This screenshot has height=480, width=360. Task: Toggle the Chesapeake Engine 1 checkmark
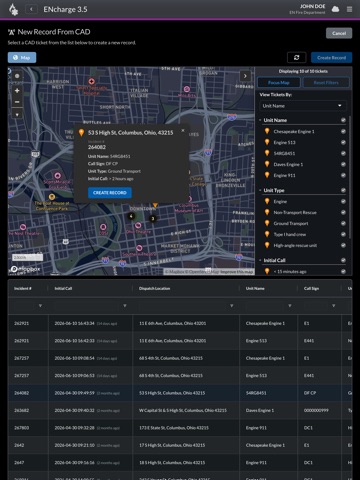[x=343, y=131]
